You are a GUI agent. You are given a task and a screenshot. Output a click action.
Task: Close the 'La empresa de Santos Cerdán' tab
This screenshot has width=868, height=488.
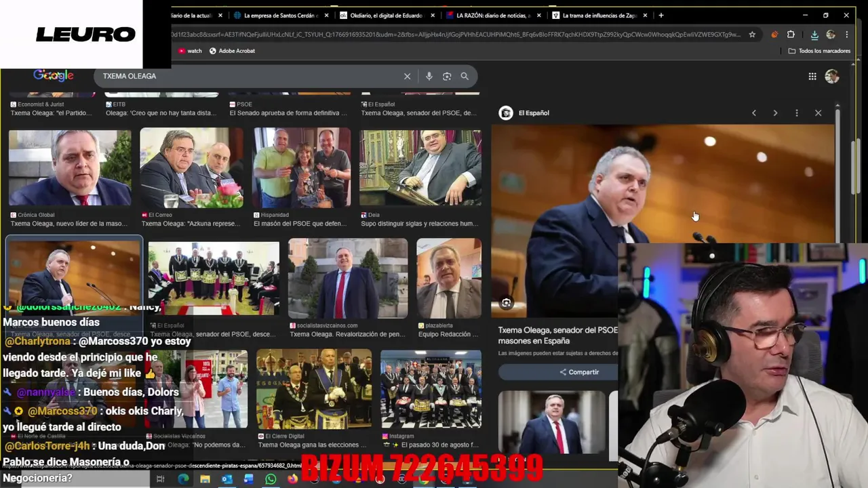tap(327, 15)
